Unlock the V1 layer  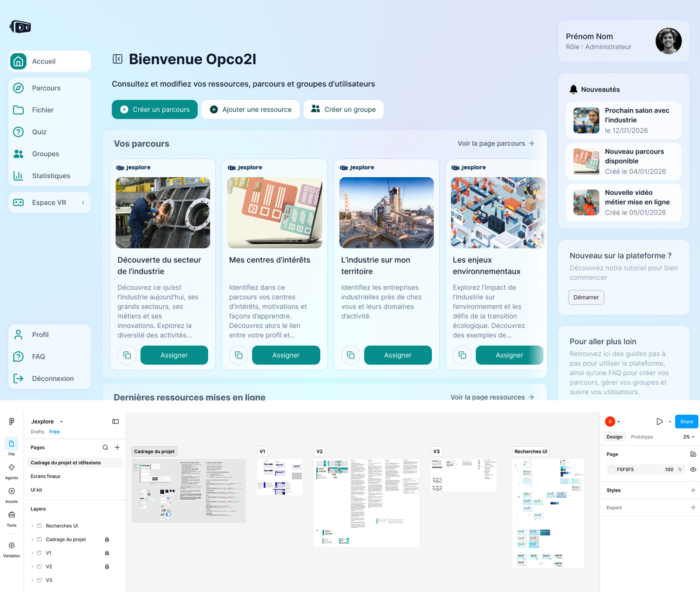click(107, 553)
